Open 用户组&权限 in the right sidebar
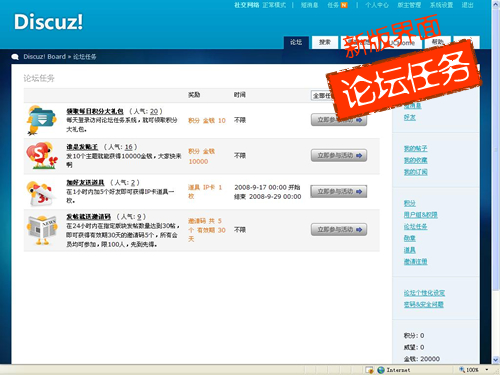Screen dimensions: 500x375 [421, 215]
